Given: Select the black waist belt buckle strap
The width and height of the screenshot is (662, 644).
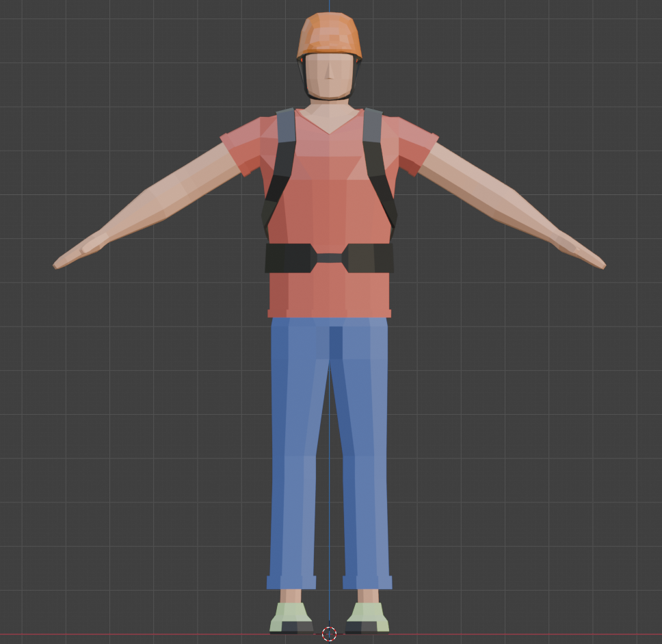Looking at the screenshot, I should point(330,258).
